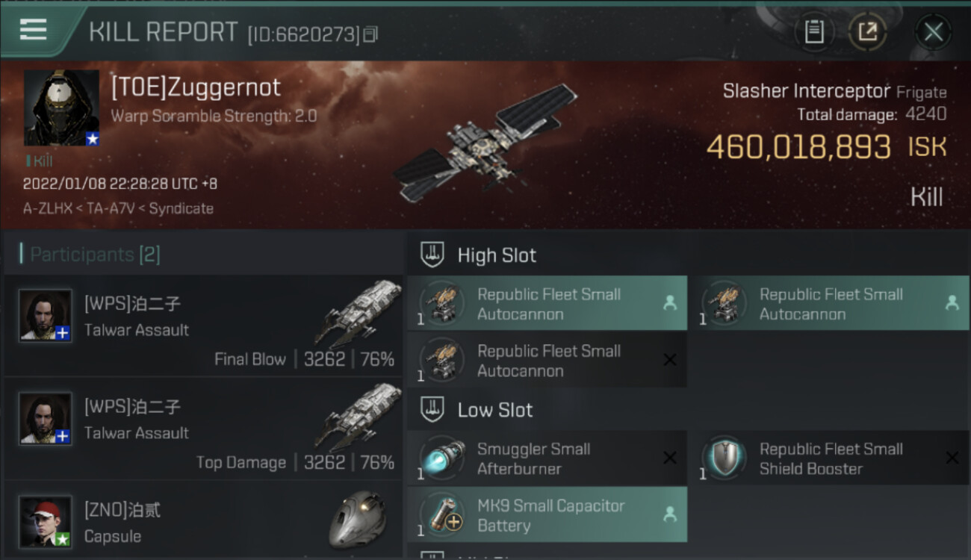Open the hamburger menu in the header

(x=34, y=30)
